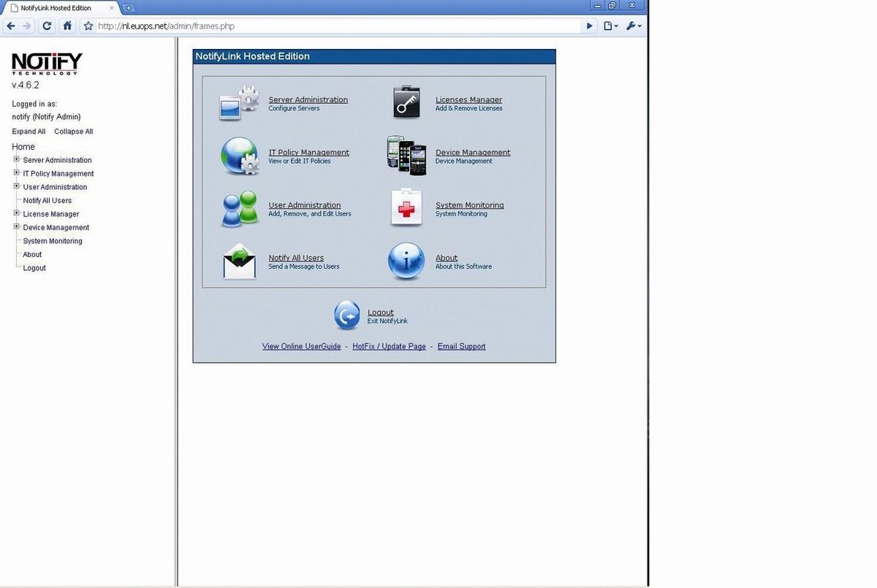Go back with the browser back arrow
Screen dimensions: 877x588
pos(10,26)
